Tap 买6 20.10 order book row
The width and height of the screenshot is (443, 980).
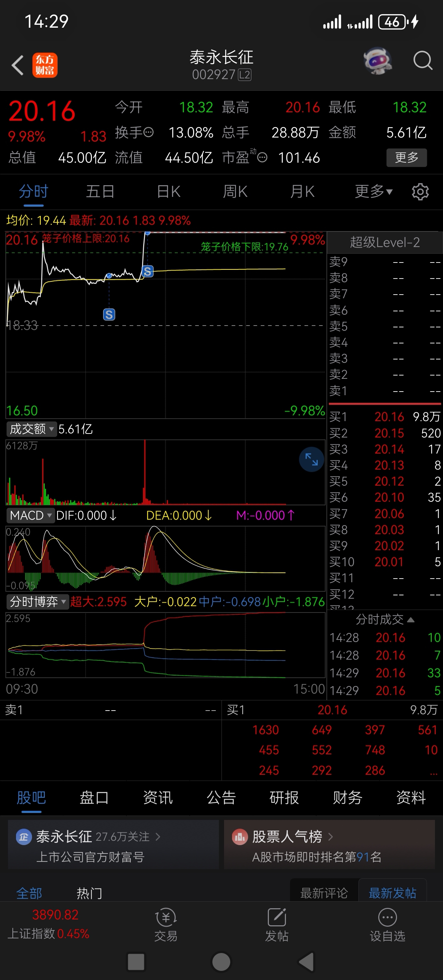385,497
